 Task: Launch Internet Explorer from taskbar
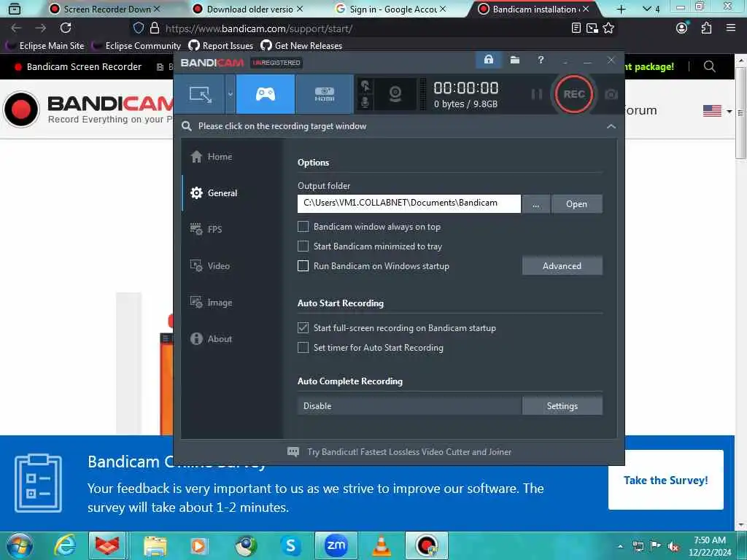(65, 545)
